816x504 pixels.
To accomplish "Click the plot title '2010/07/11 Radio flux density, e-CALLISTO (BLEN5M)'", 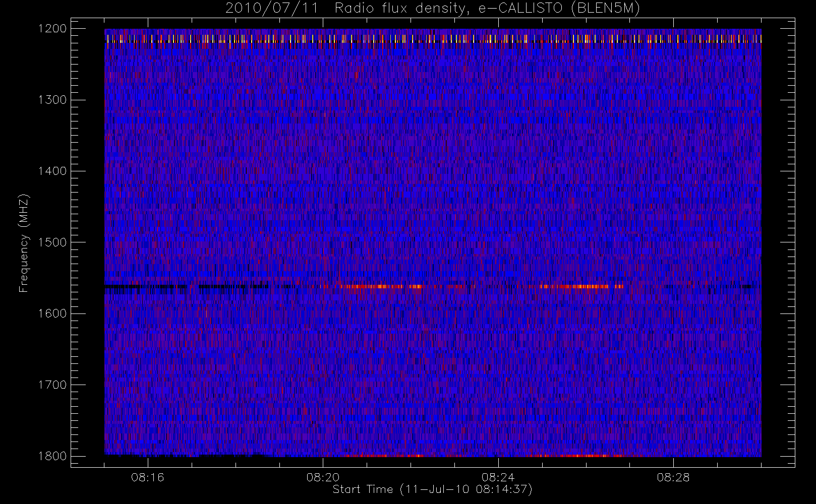I will click(433, 9).
